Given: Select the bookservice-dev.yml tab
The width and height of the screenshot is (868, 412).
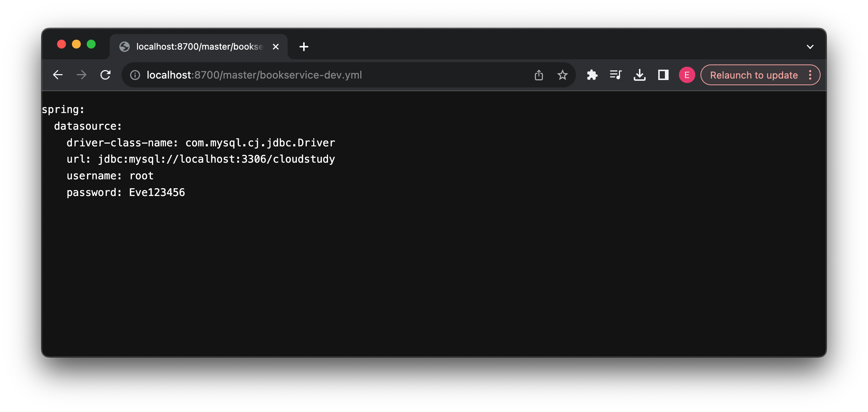Looking at the screenshot, I should [x=193, y=46].
